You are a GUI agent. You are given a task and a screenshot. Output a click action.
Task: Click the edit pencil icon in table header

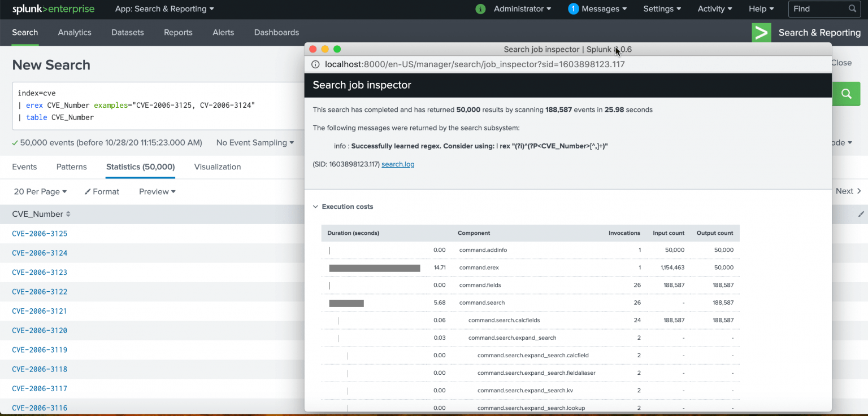pyautogui.click(x=861, y=214)
